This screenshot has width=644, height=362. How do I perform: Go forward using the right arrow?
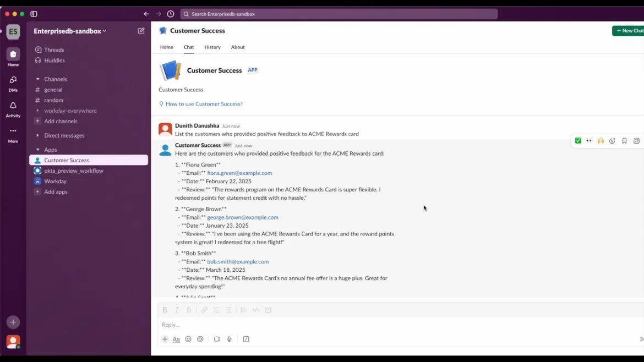tap(159, 14)
